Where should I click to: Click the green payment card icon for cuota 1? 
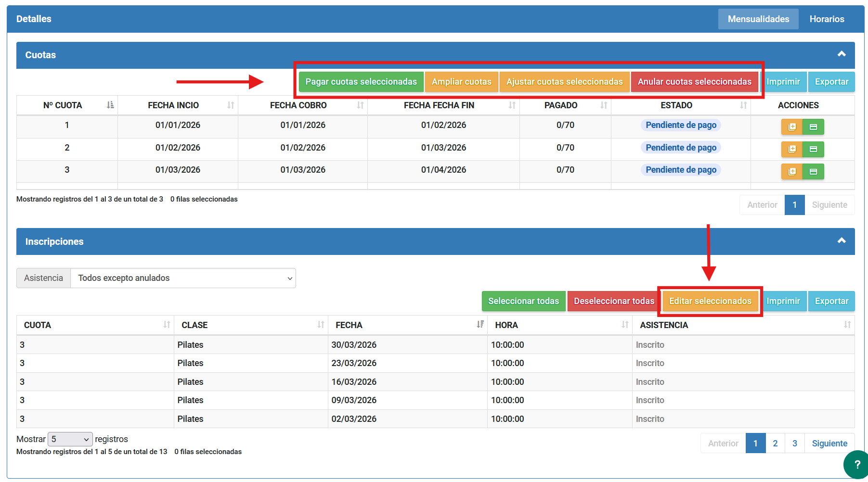[x=813, y=127]
